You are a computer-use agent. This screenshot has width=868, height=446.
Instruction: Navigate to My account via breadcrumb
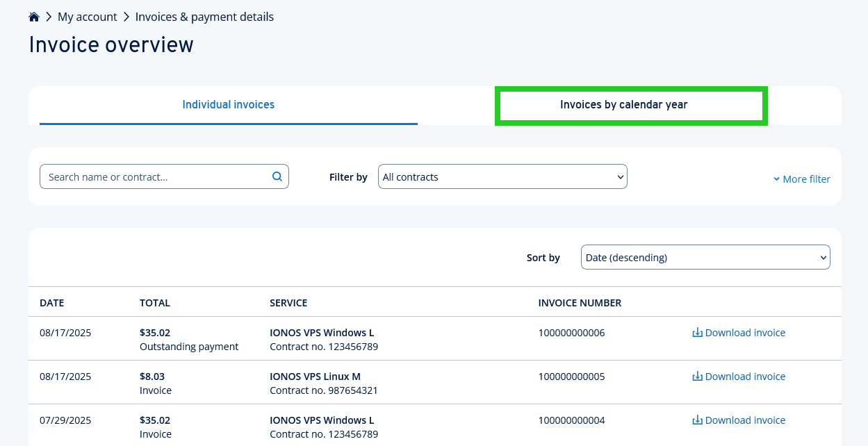tap(88, 17)
